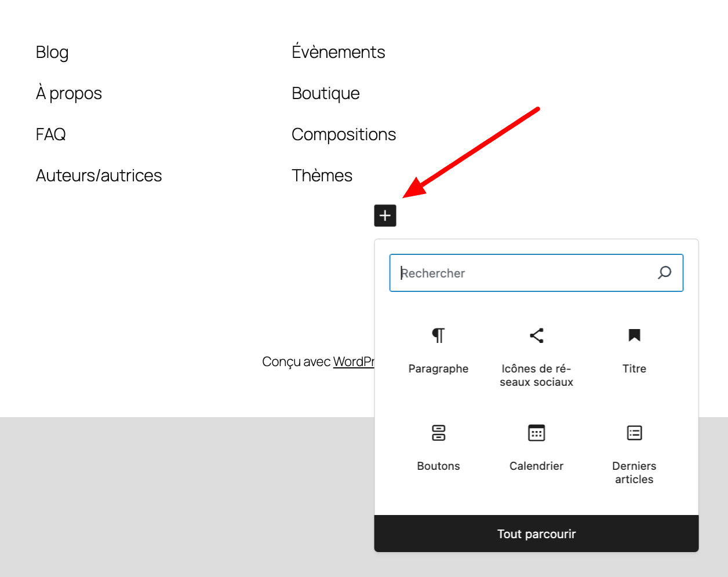Open the À propos menu entry
This screenshot has width=728, height=577.
68,93
